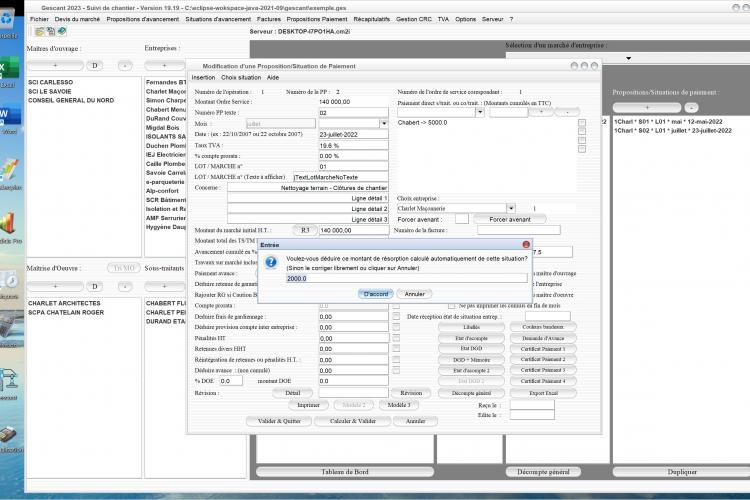Select 'SCI LE SAVOIE' in the Maîtres d'ouvrage list

50,91
